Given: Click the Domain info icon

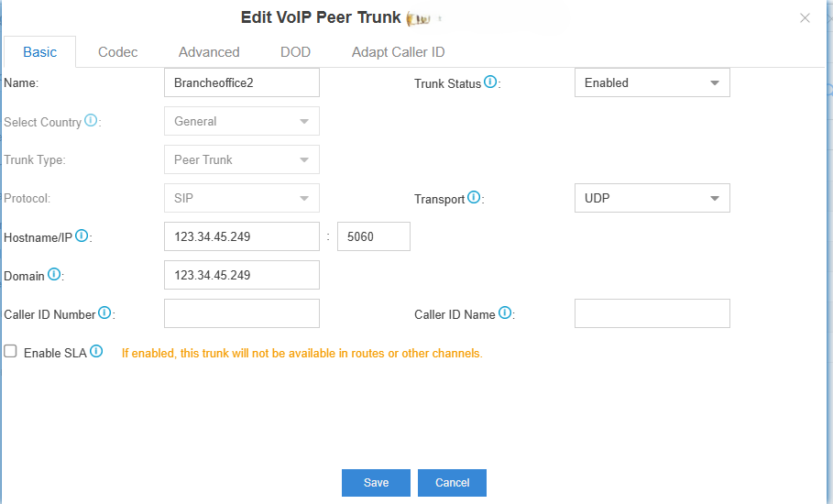Looking at the screenshot, I should coord(54,275).
